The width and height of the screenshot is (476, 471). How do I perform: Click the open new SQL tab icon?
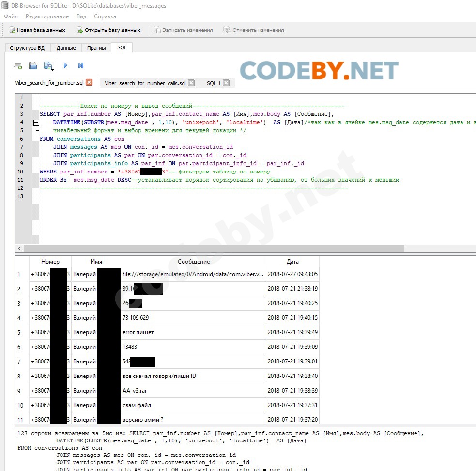point(18,66)
